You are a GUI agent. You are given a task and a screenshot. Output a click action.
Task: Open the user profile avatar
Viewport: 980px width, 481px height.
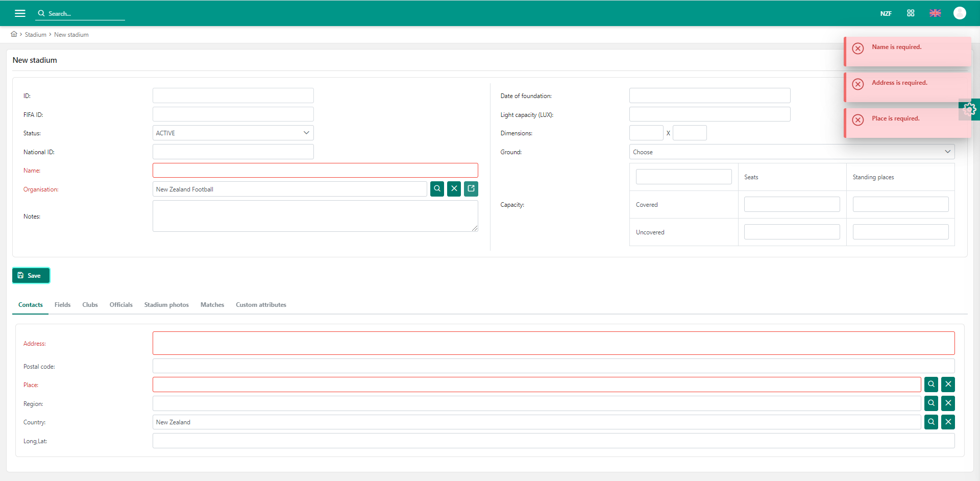coord(960,13)
